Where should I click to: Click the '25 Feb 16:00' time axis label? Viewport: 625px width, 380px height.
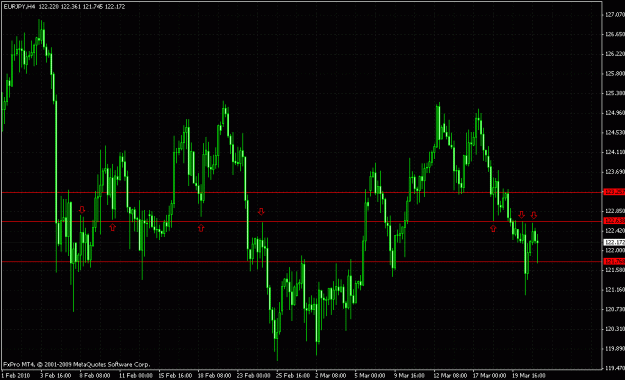[293, 375]
